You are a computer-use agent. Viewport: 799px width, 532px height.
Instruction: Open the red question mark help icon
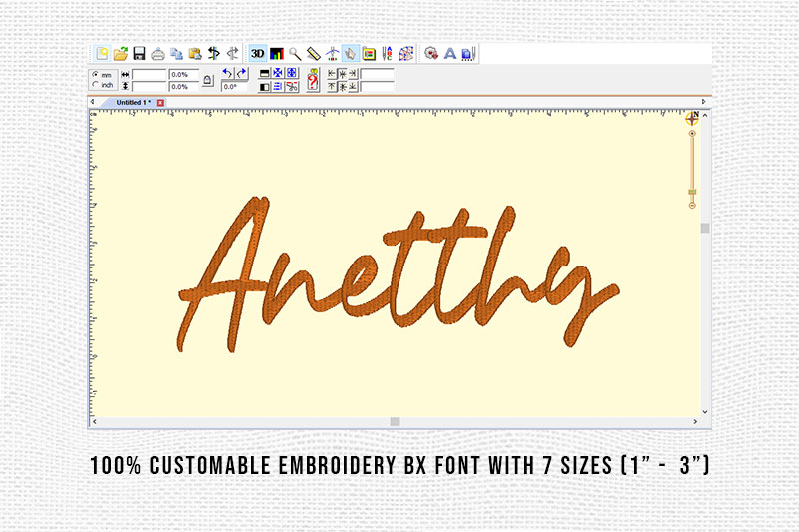click(313, 80)
